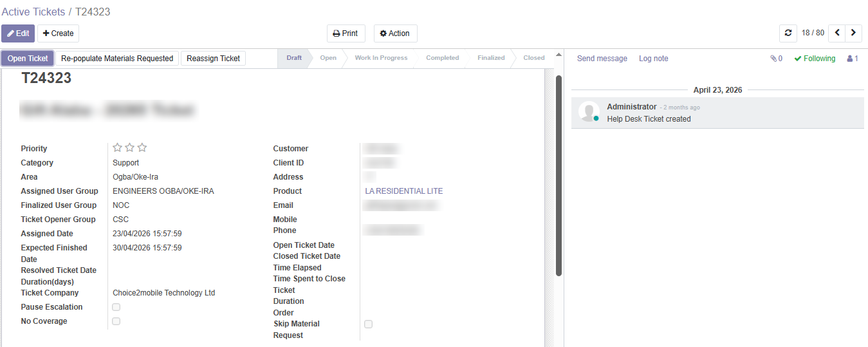Screen dimensions: 868x347
Task: Click the 18 / 80 pager counter
Action: point(813,33)
